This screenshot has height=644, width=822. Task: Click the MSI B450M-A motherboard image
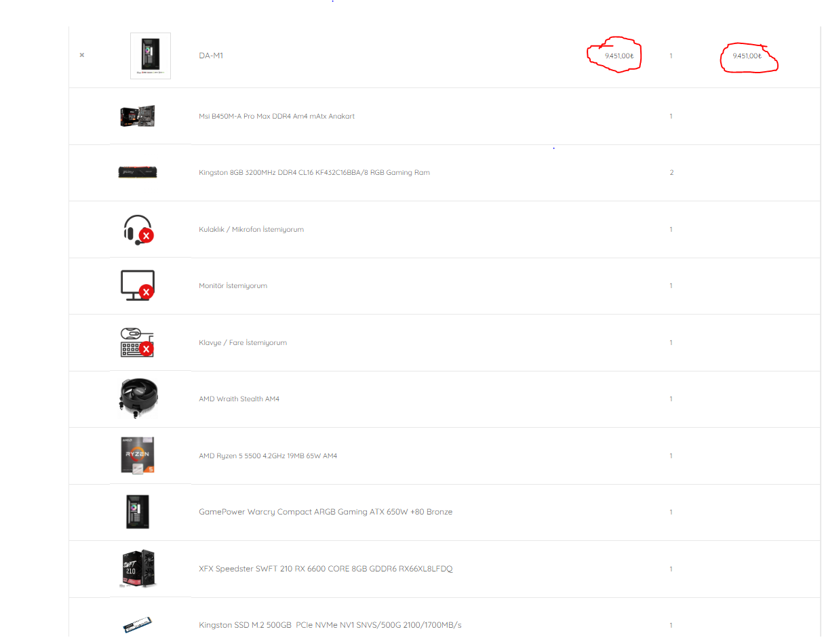tap(138, 117)
